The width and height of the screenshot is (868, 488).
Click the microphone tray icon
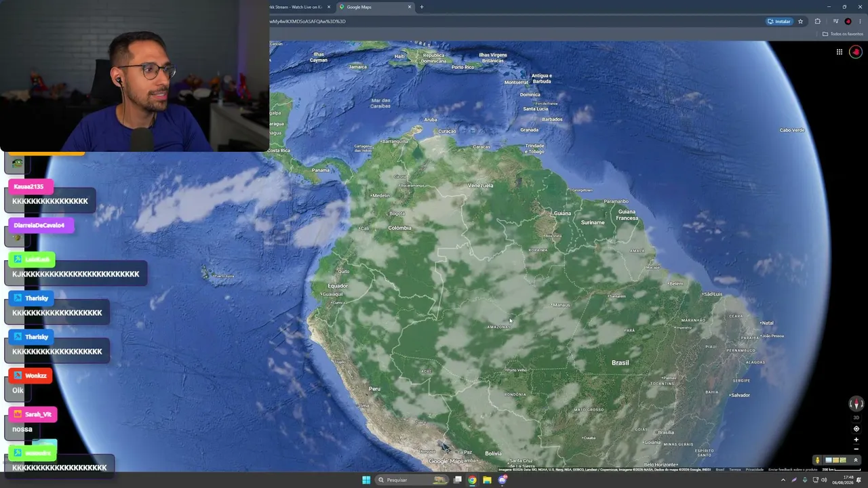click(x=804, y=480)
